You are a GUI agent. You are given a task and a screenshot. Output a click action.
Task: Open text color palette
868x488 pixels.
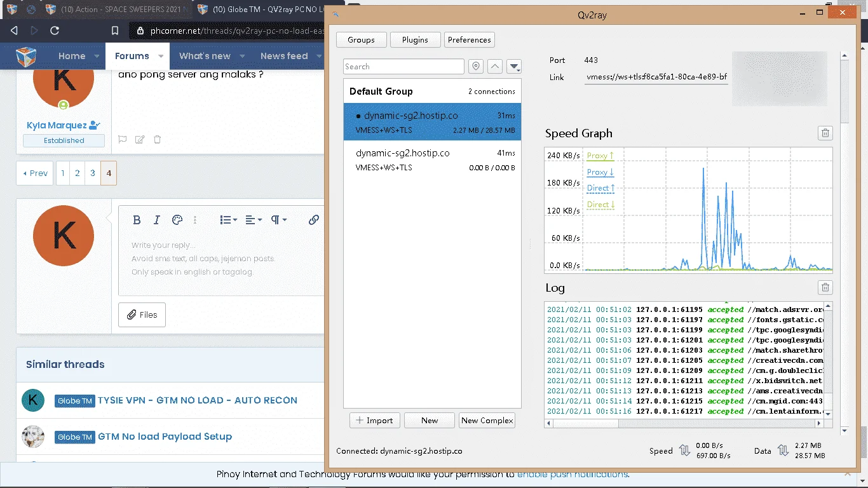(x=177, y=220)
